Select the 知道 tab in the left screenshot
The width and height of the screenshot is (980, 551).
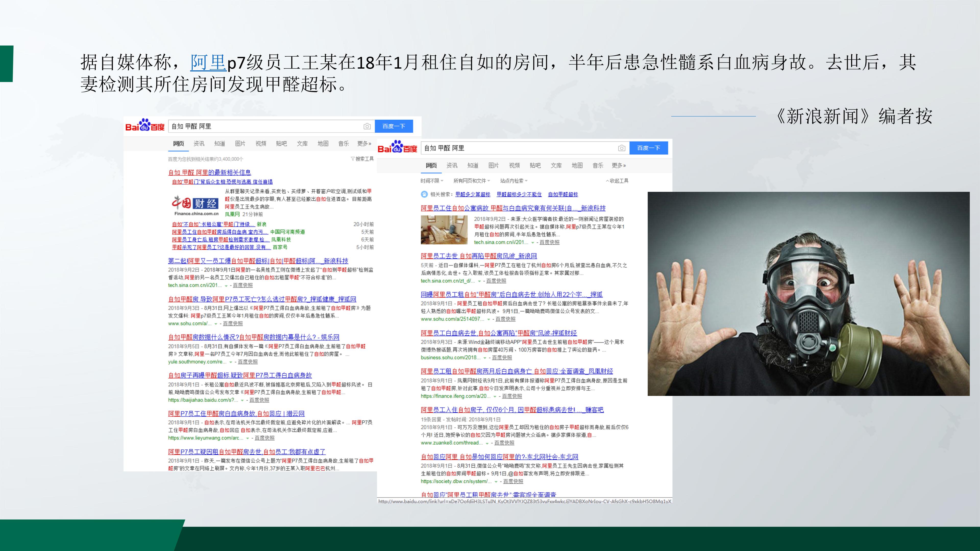click(x=219, y=143)
